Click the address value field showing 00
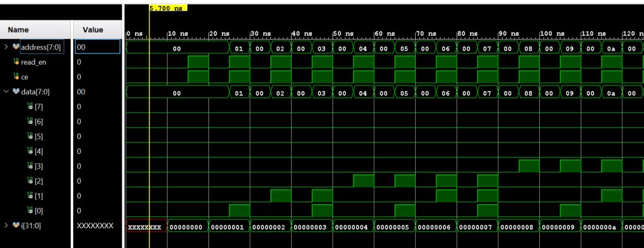Viewport: 644px width, 248px height. [x=97, y=46]
